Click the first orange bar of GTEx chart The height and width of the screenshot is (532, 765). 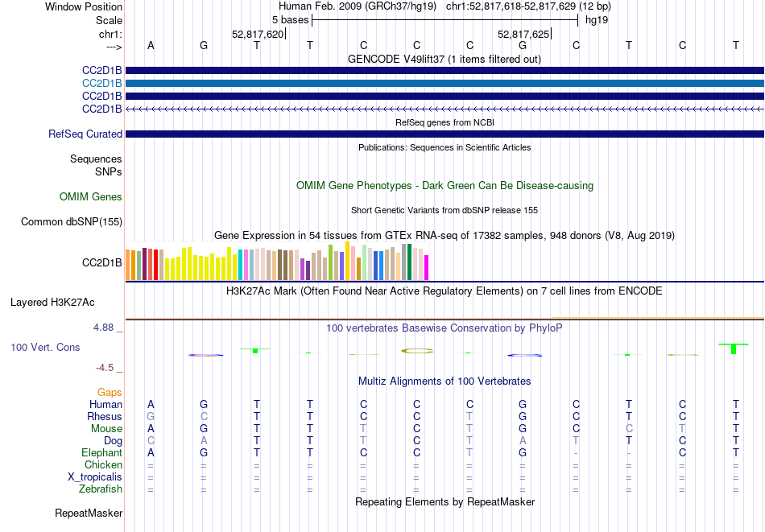pyautogui.click(x=128, y=265)
